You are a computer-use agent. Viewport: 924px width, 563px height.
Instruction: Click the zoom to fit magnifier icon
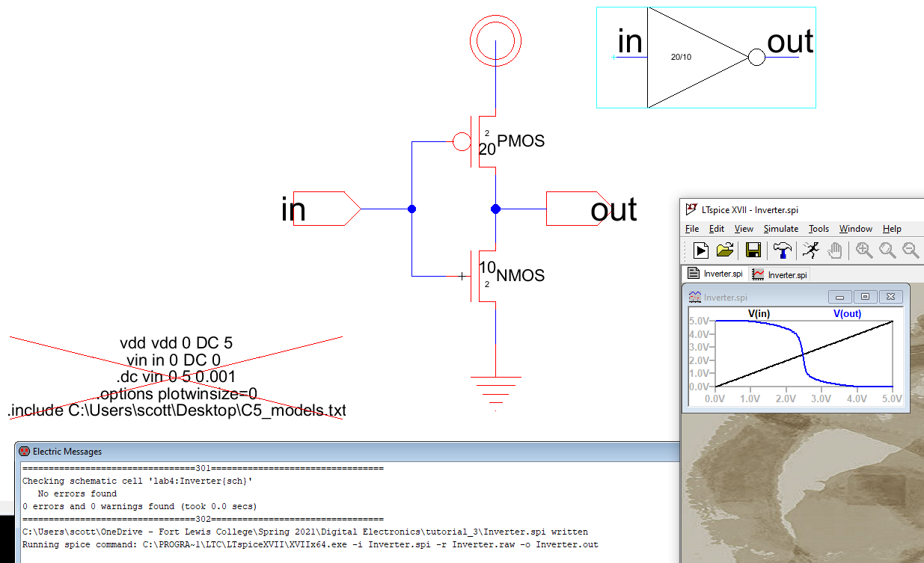[x=887, y=250]
